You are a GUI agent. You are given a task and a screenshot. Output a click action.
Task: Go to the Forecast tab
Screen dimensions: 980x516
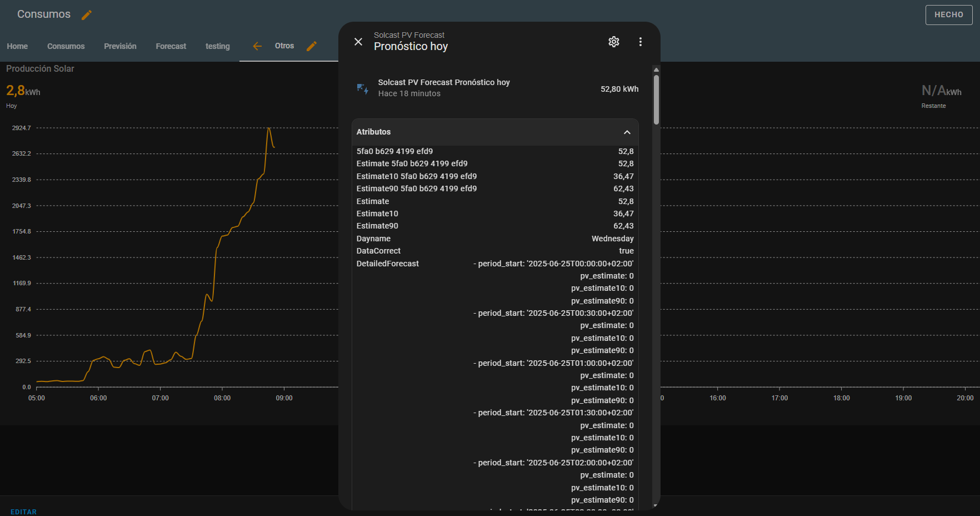[x=171, y=46]
